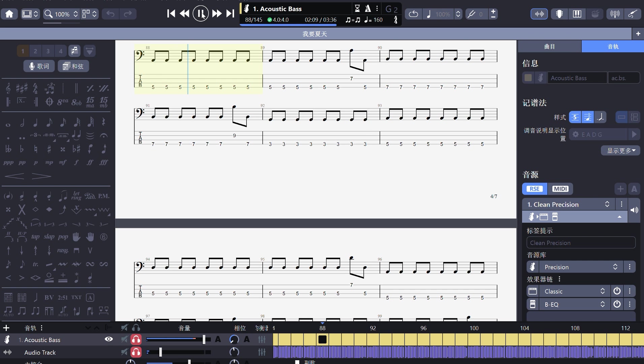Image resolution: width=644 pixels, height=364 pixels.
Task: Toggle Acoustic Bass track visibility eye
Action: tap(109, 339)
